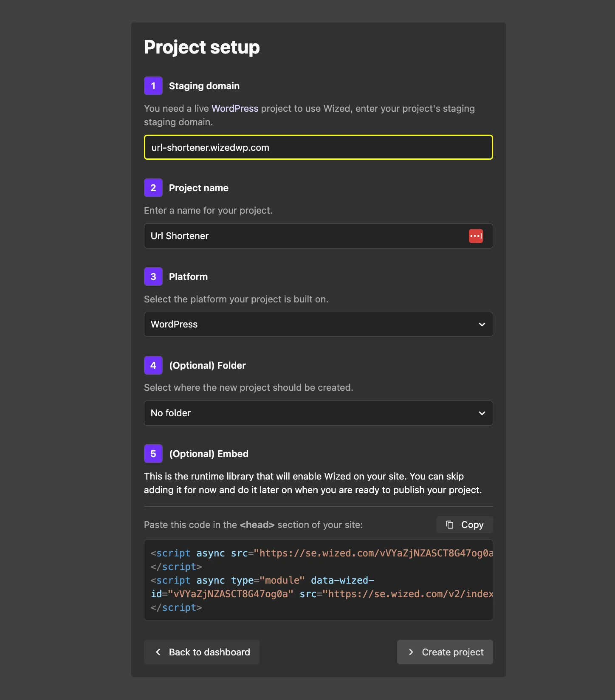Click the step 4 badge beside Folder
The width and height of the screenshot is (615, 700).
point(153,365)
